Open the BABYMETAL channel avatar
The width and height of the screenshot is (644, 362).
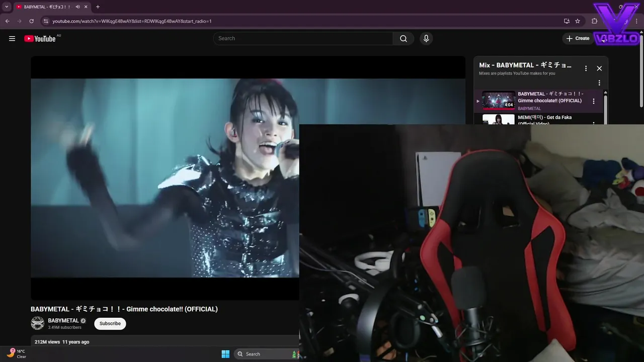click(38, 323)
